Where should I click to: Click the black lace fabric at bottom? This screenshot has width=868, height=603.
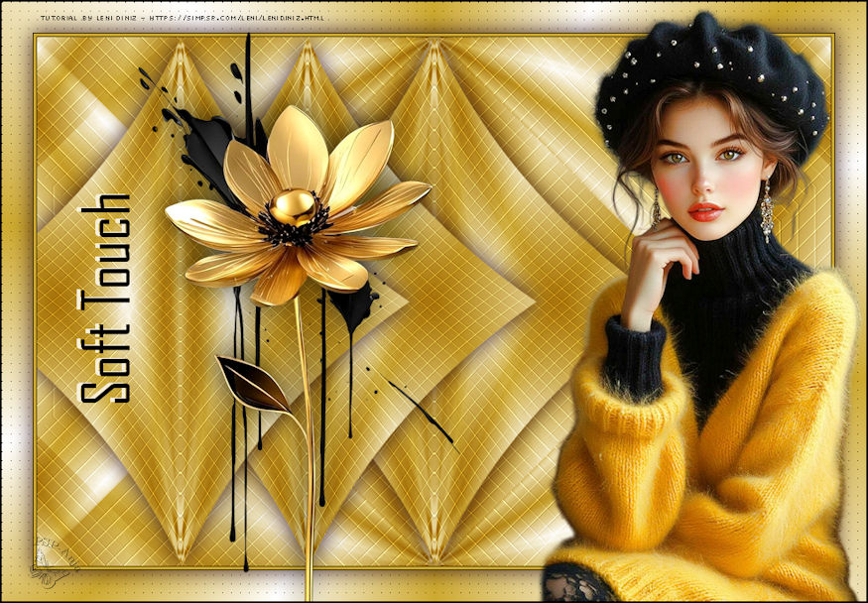(x=577, y=583)
